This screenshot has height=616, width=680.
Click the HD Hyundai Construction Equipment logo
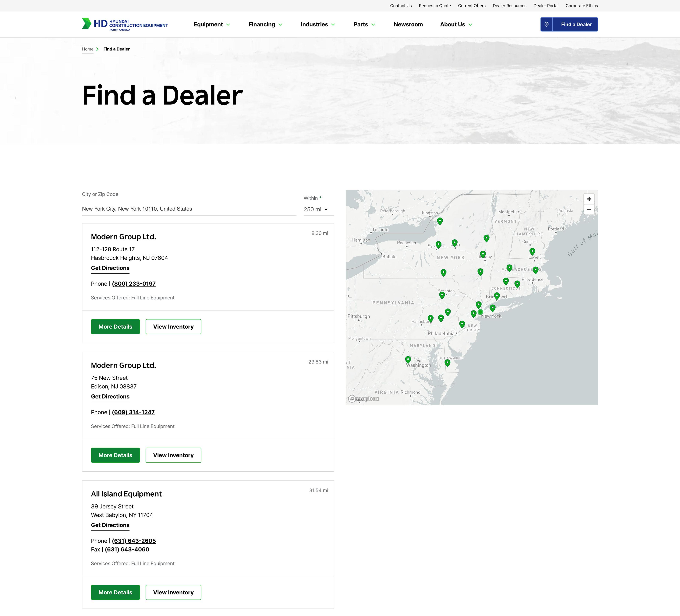[x=125, y=24]
